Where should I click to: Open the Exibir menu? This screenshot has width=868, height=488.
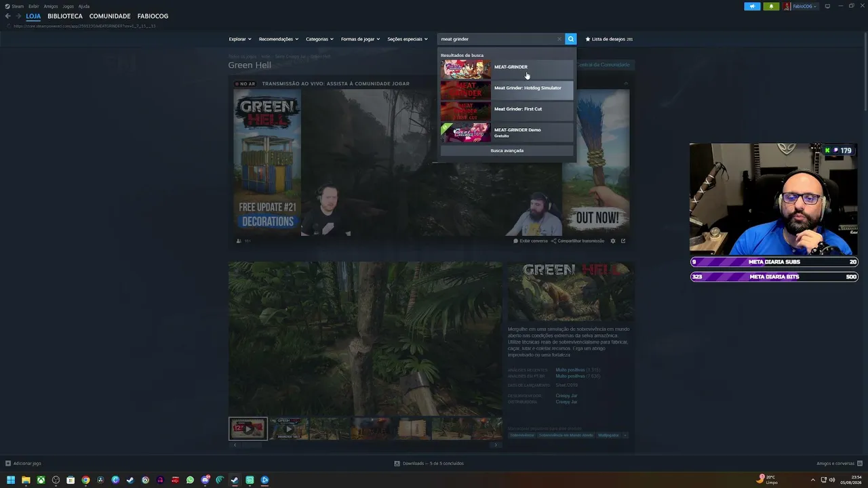click(33, 6)
